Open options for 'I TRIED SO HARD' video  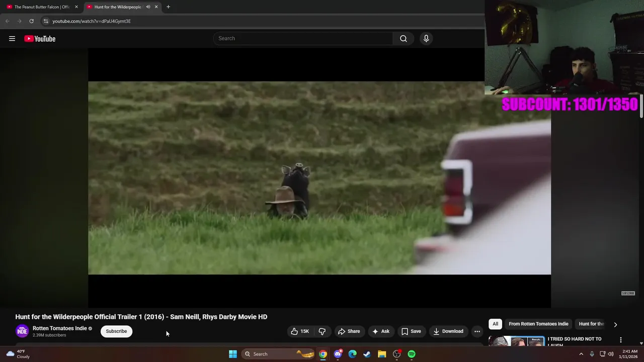coord(620,340)
